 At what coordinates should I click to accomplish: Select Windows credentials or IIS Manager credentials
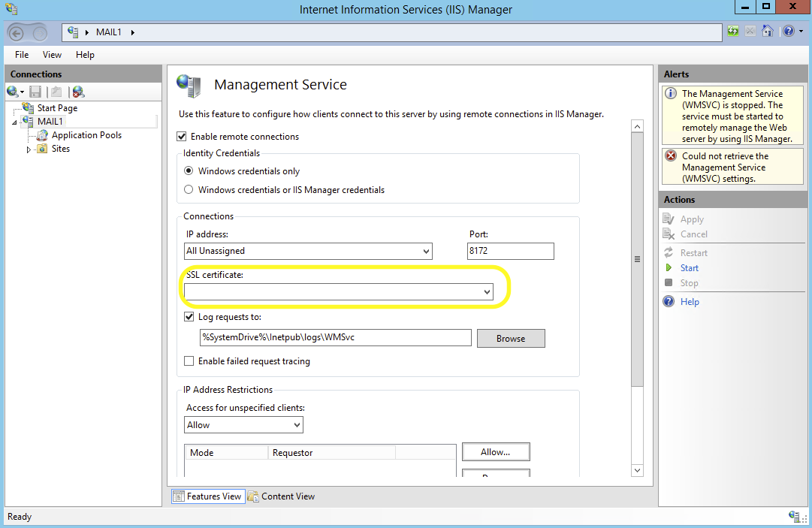(189, 189)
